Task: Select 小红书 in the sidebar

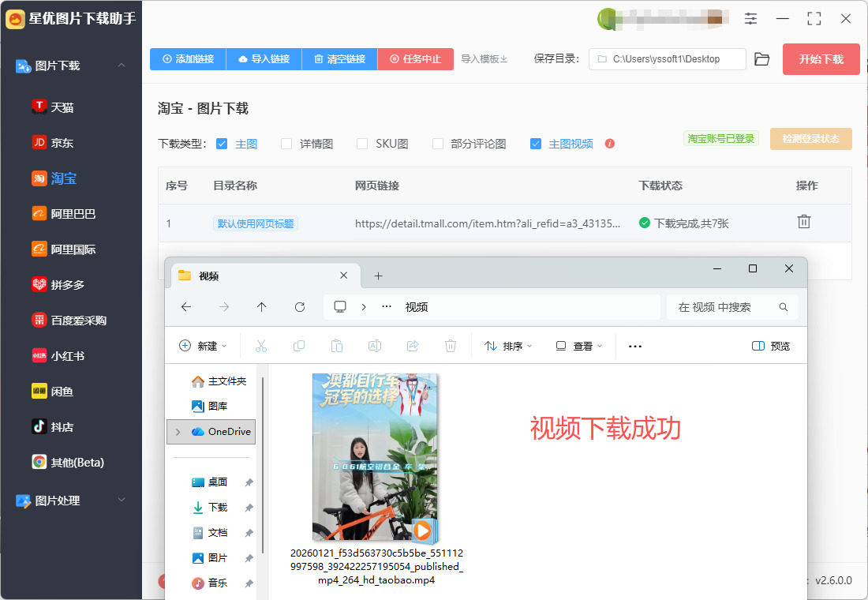Action: pos(58,356)
